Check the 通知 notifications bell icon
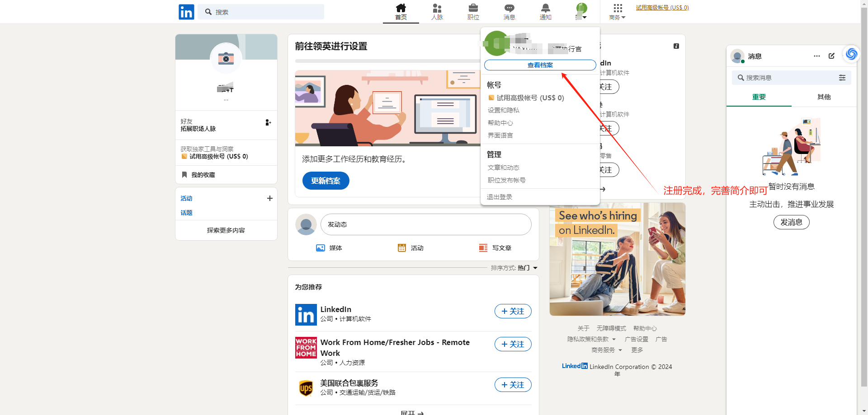868x415 pixels. pos(545,8)
